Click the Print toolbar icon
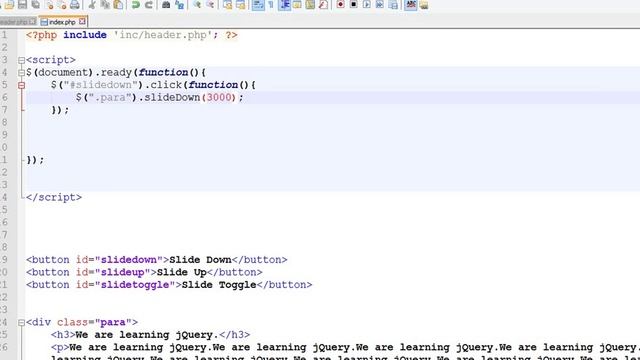Image resolution: width=640 pixels, height=360 pixels. (75, 4)
